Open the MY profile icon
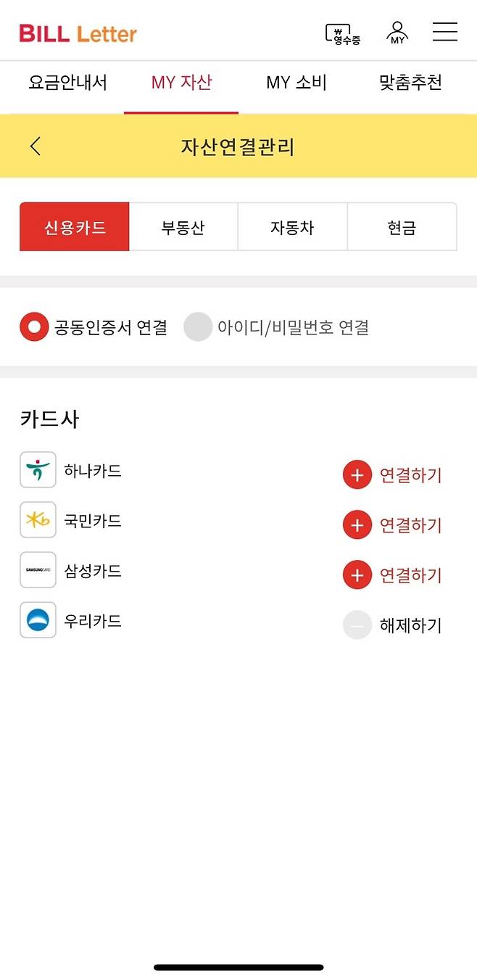 [396, 32]
